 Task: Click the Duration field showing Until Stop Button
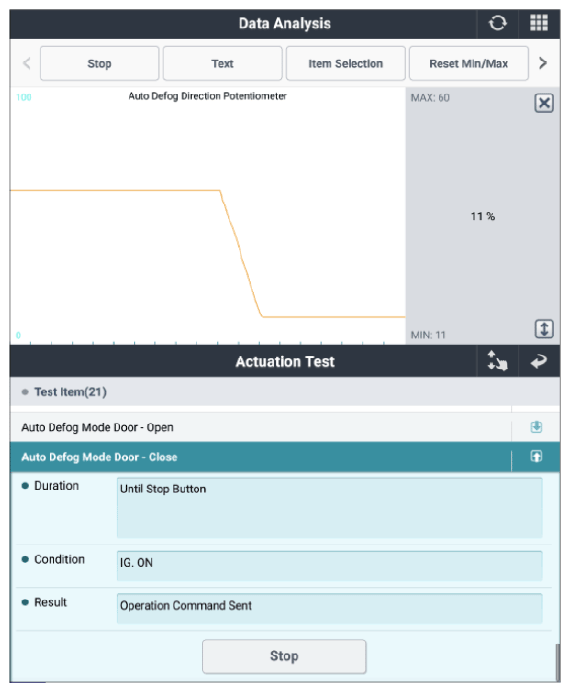click(330, 508)
